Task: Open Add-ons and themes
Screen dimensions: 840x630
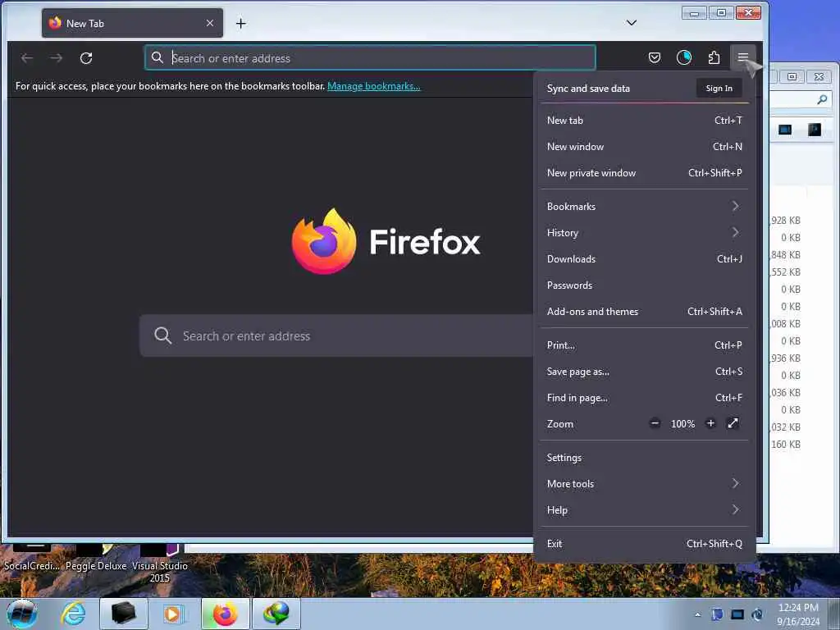Action: 645,311
